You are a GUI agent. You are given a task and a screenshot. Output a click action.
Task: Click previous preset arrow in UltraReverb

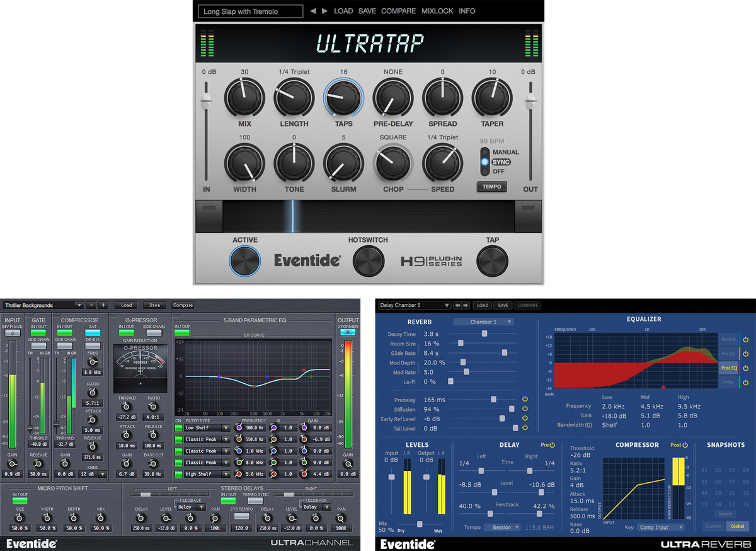(x=458, y=306)
